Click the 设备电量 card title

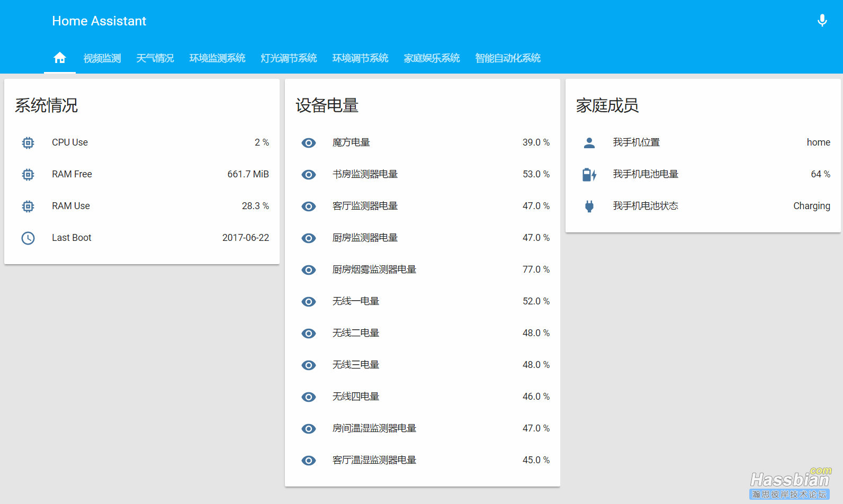pos(327,105)
